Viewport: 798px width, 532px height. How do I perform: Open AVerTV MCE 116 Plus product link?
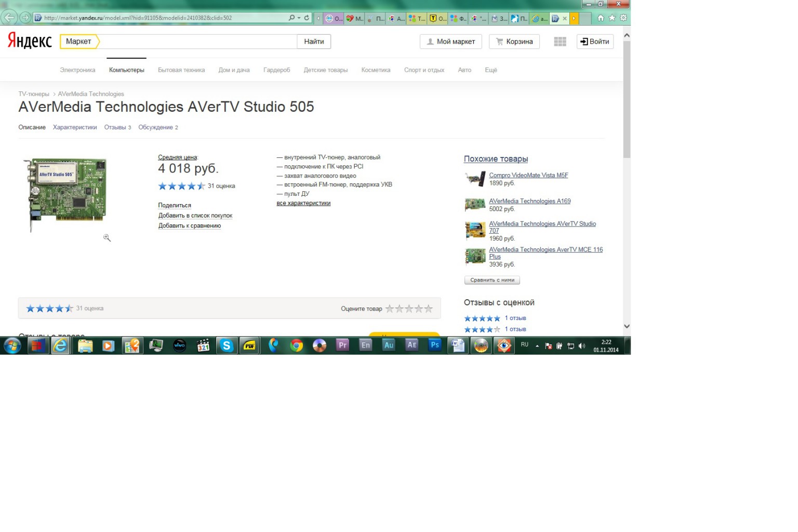[x=546, y=253]
